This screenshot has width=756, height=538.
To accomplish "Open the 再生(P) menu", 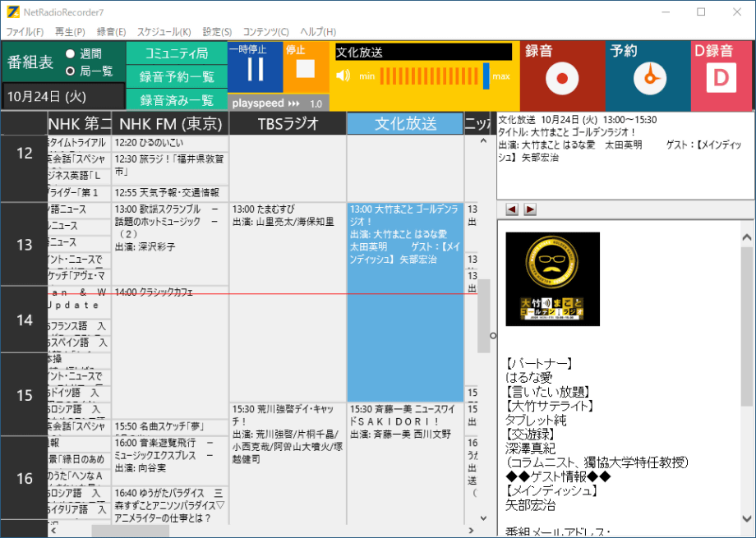I will click(x=70, y=32).
